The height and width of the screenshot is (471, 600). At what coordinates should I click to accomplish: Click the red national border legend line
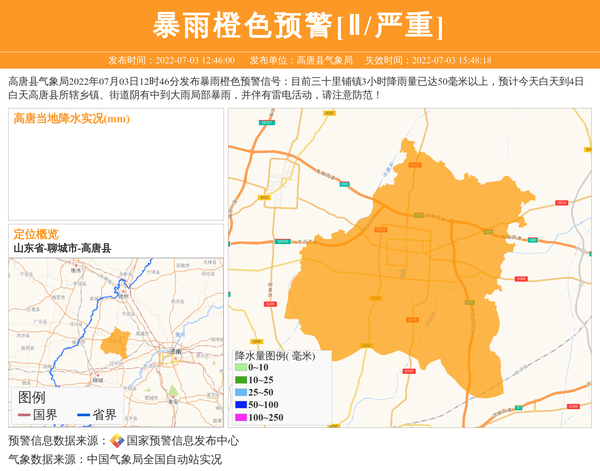click(24, 415)
